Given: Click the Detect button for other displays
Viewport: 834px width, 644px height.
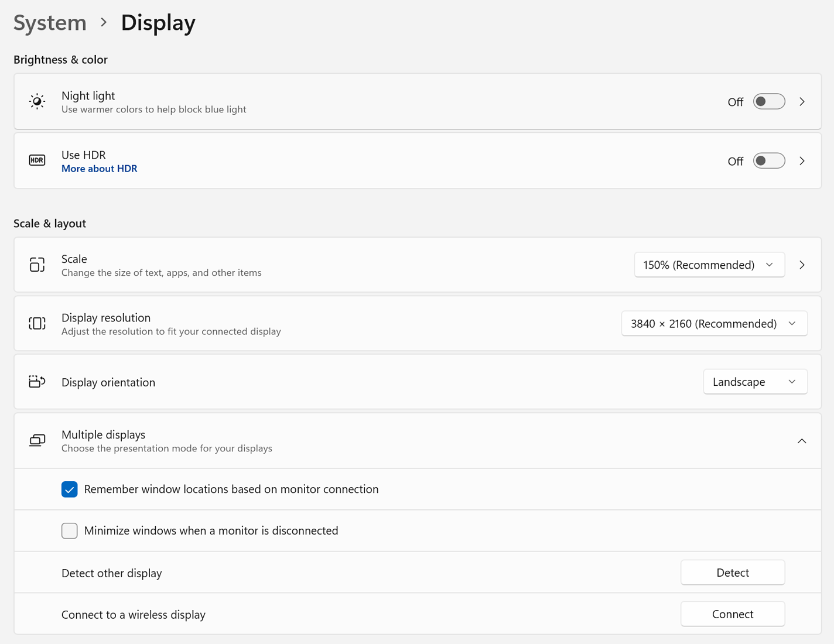Looking at the screenshot, I should [733, 572].
